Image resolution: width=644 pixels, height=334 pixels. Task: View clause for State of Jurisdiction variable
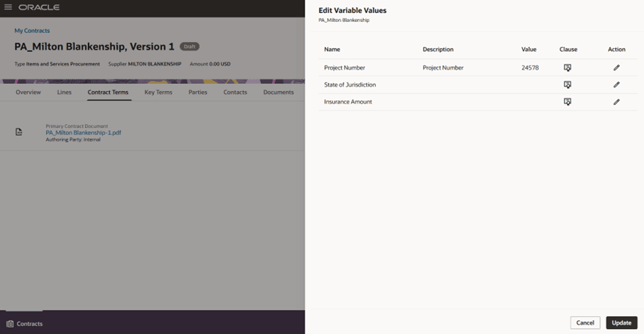(567, 85)
